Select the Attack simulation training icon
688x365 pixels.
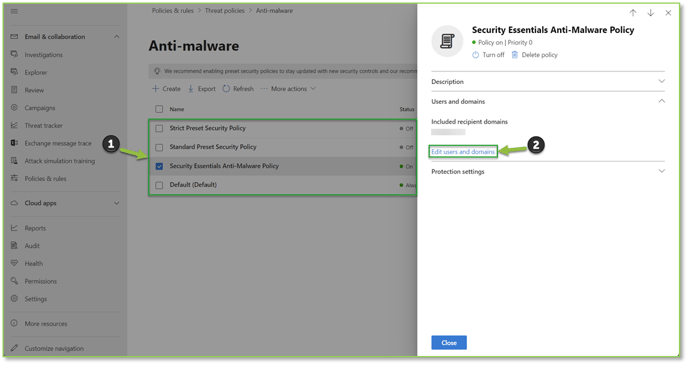14,161
